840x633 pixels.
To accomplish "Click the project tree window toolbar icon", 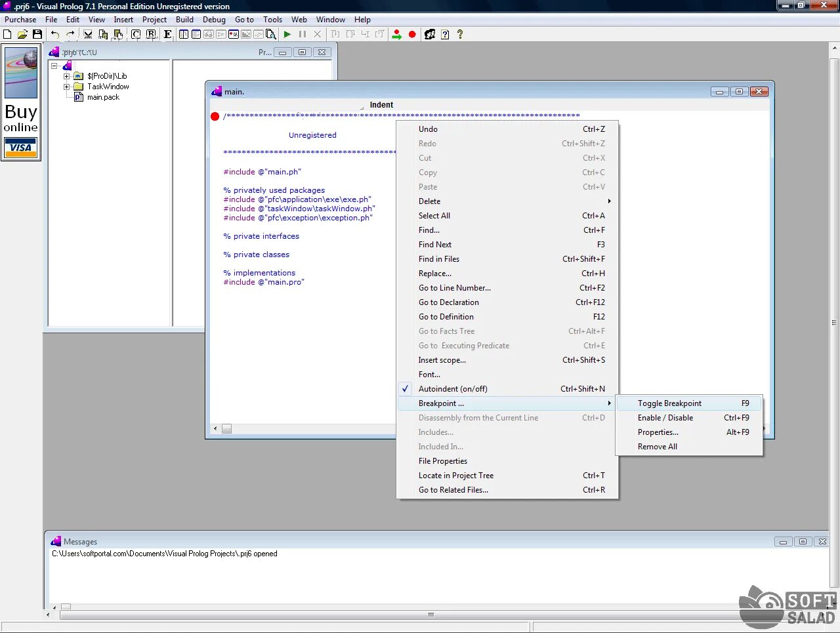I will click(184, 34).
